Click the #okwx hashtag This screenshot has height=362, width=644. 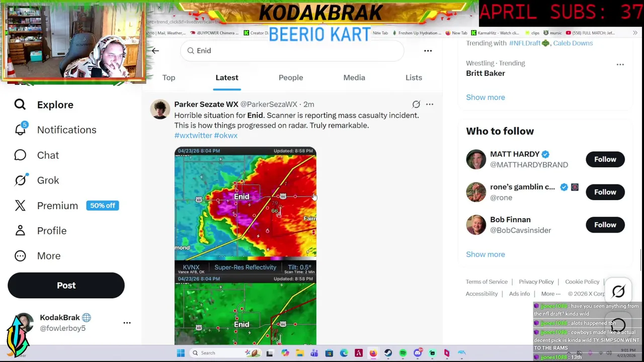coord(225,135)
